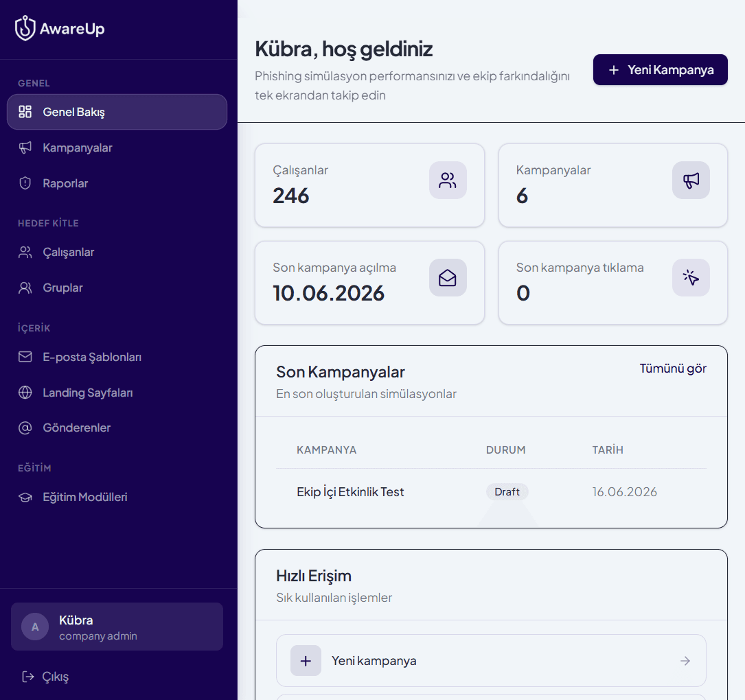Click the Draft status badge
745x700 pixels.
tap(507, 492)
